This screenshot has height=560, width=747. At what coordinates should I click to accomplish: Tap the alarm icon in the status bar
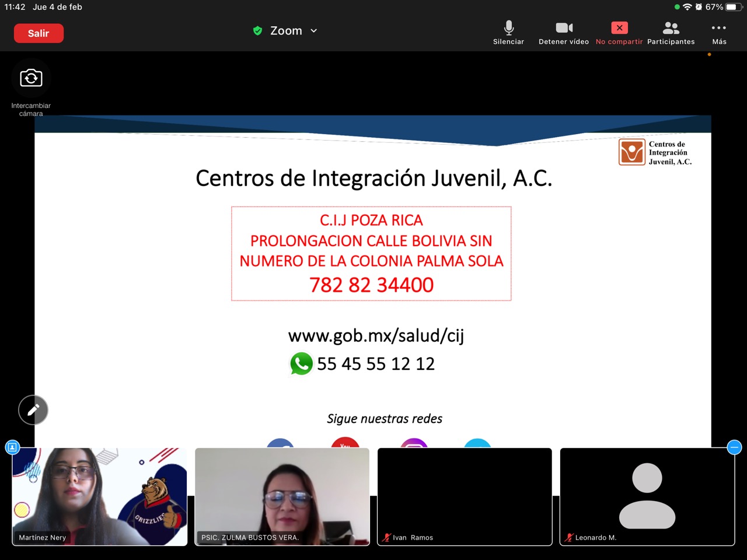click(x=699, y=7)
